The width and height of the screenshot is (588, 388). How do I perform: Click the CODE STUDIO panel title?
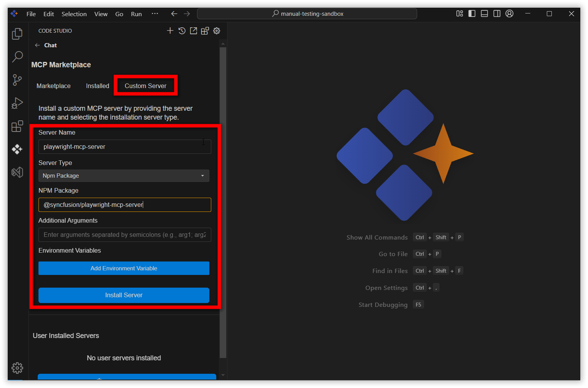[55, 31]
